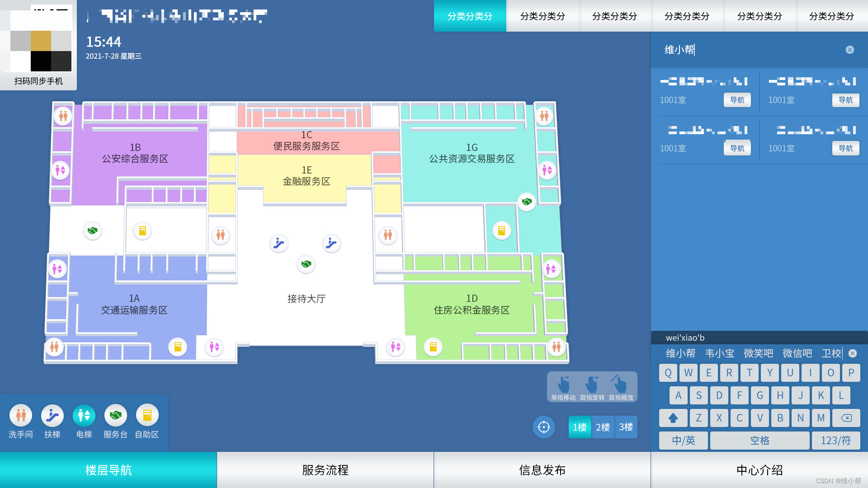Tap the P key on keyboard
This screenshot has height=488, width=868.
(851, 373)
